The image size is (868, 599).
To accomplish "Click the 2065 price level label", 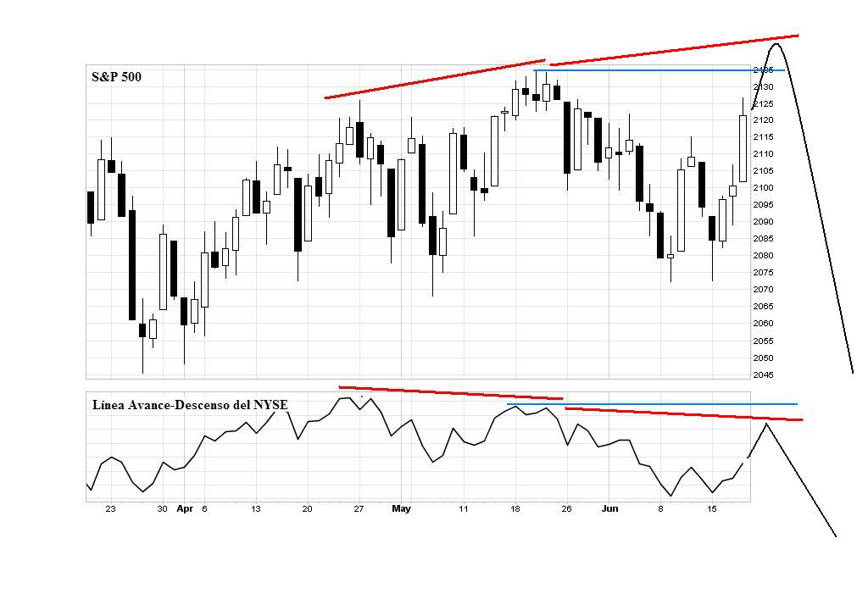I will [764, 307].
